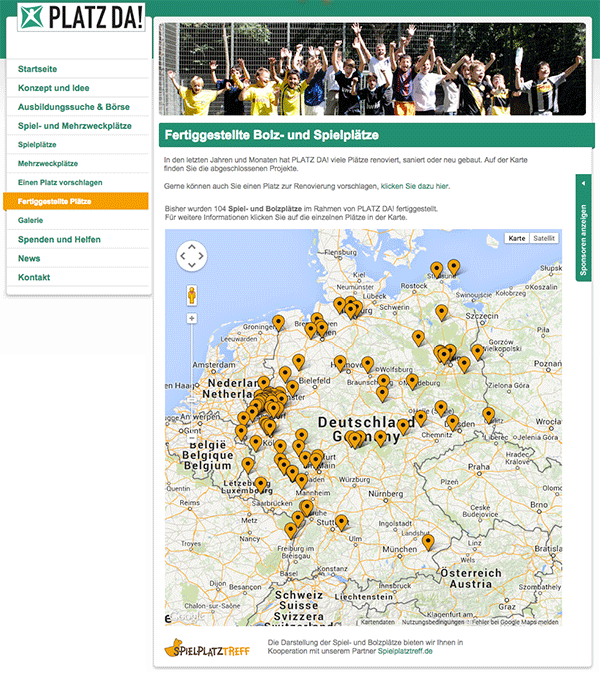
Task: Switch map to Karte view
Action: [x=517, y=238]
